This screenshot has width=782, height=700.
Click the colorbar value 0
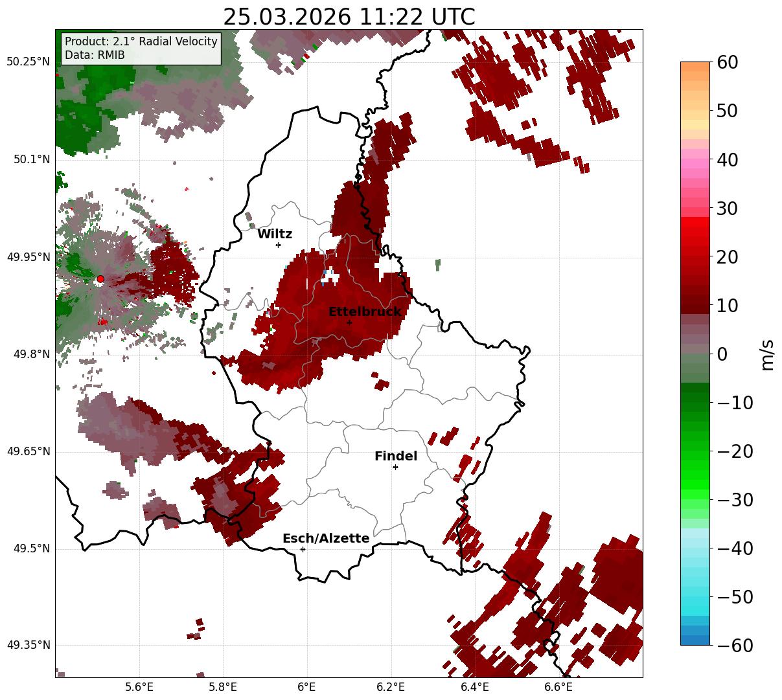tap(722, 354)
